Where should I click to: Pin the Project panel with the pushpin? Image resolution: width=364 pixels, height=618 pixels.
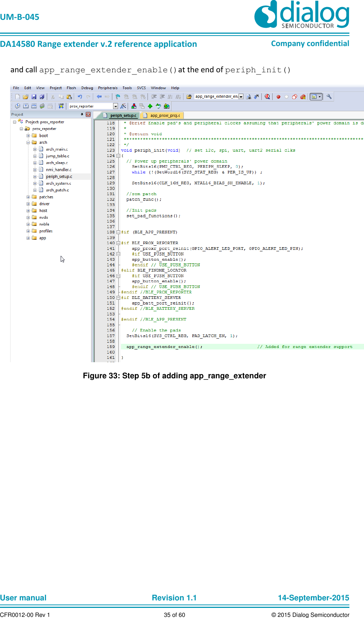click(x=82, y=115)
